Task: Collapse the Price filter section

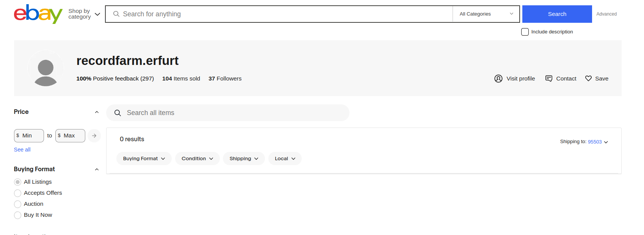Action: [x=97, y=112]
